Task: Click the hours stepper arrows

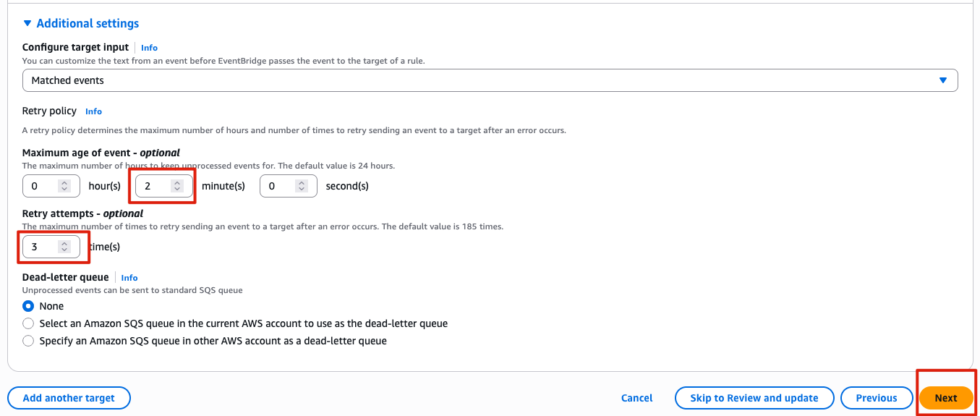Action: pyautogui.click(x=64, y=186)
